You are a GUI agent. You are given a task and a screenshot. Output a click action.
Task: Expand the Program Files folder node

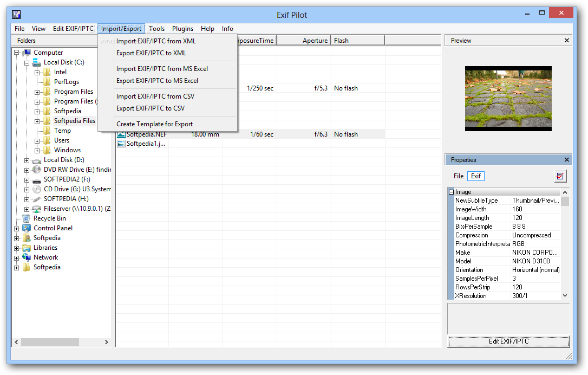click(x=37, y=92)
